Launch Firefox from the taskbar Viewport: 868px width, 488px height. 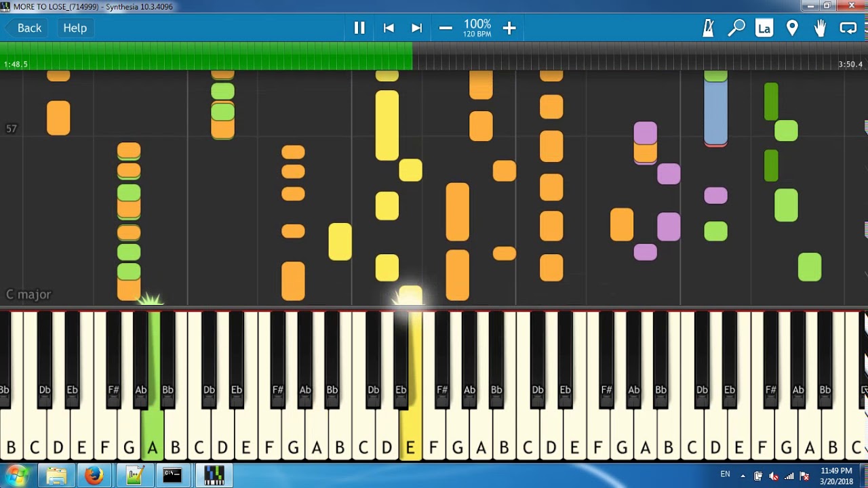point(94,476)
